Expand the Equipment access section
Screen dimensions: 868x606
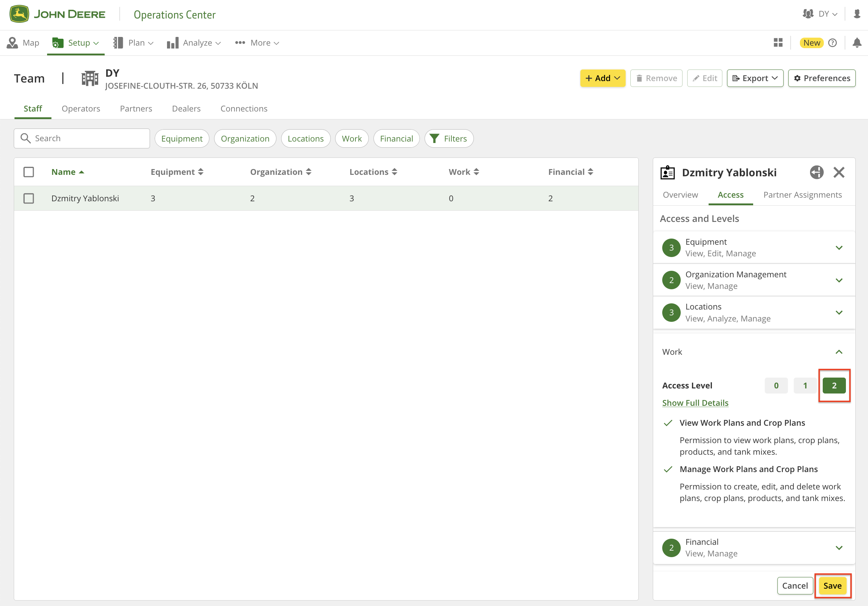pos(839,248)
